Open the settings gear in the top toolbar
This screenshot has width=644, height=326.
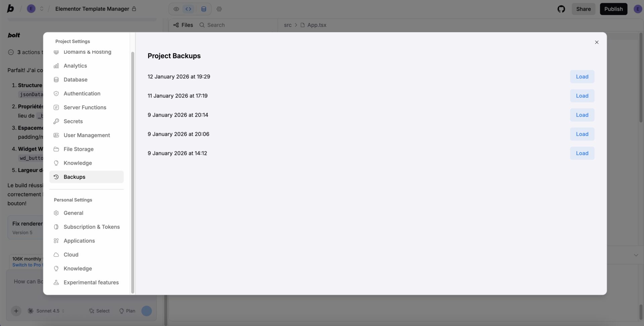219,9
